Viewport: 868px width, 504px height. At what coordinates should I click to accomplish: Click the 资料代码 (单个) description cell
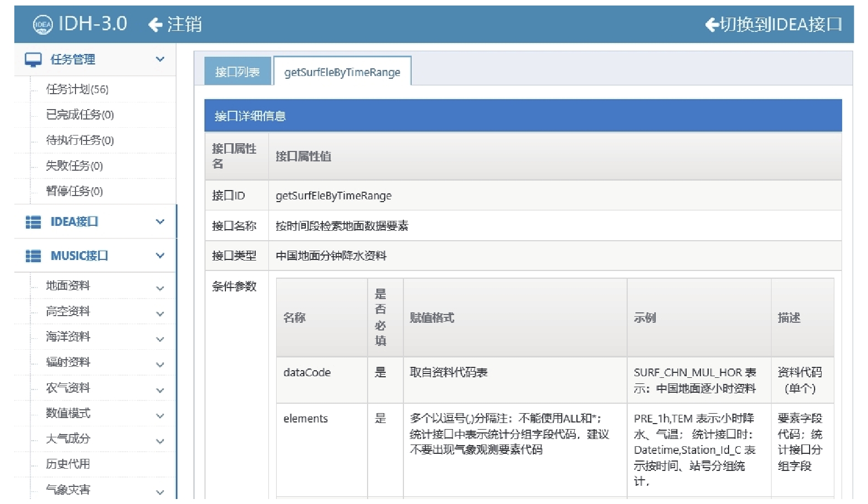point(802,380)
